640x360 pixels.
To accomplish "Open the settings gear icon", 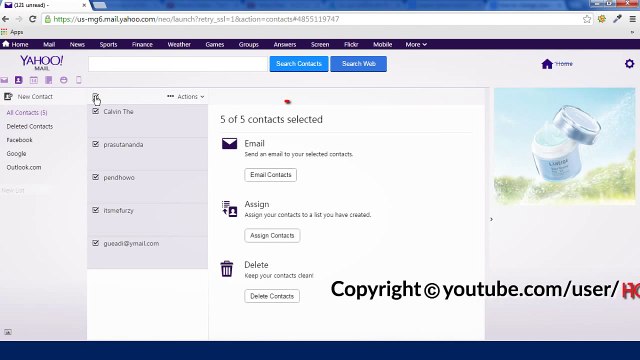I will 629,64.
